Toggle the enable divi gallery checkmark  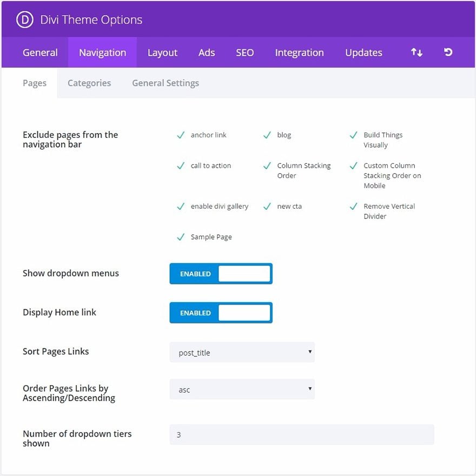tap(181, 207)
